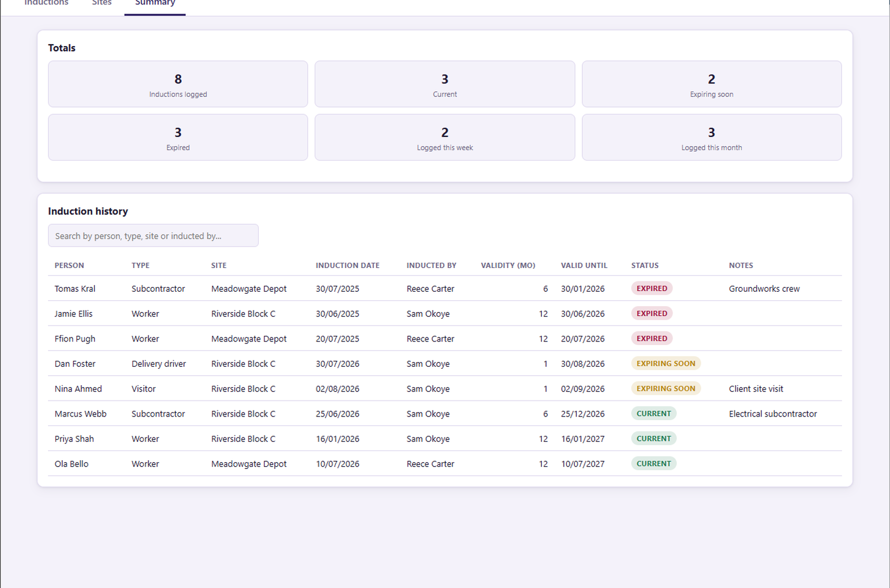
Task: Click valid until date 10/07/2027
Action: coord(582,464)
